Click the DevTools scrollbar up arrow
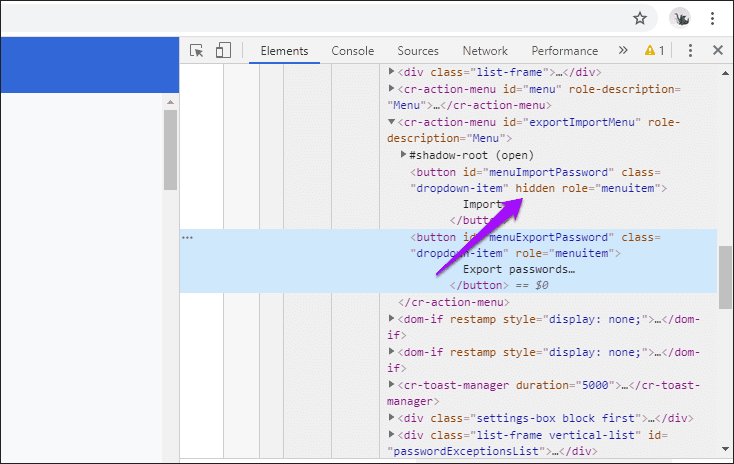Screen dimensions: 734x464 [725, 73]
